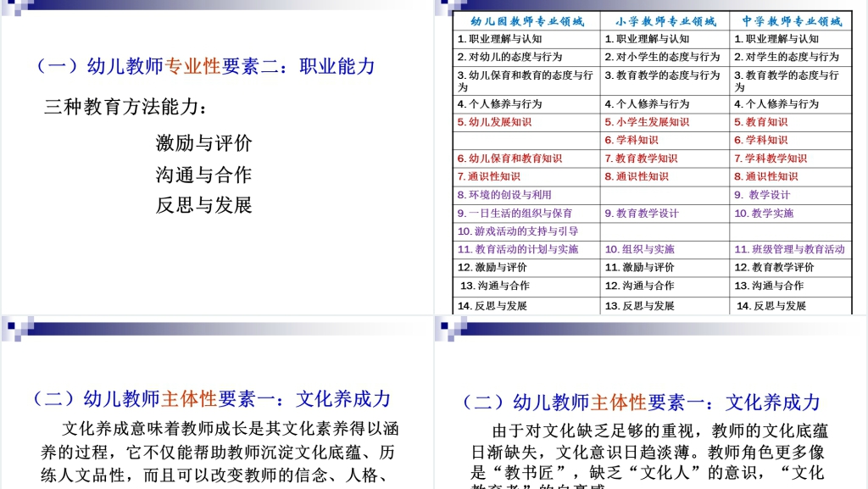This screenshot has height=489, width=868.
Task: Click red cell 5. 小学生发展知识
Action: click(x=665, y=122)
